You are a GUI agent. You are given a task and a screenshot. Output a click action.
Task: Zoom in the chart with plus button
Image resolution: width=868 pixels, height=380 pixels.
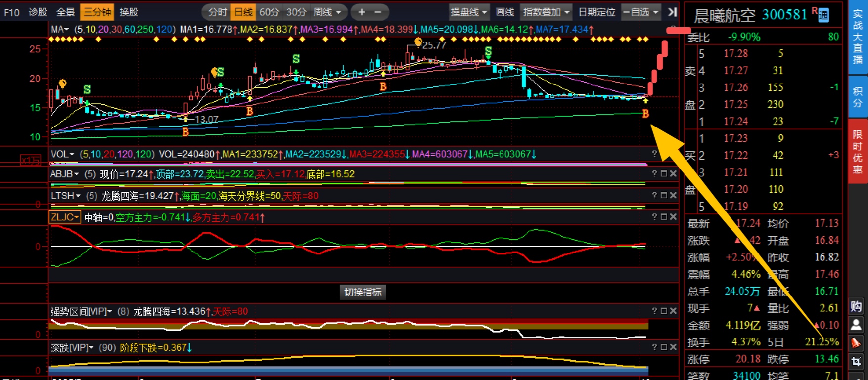(362, 12)
